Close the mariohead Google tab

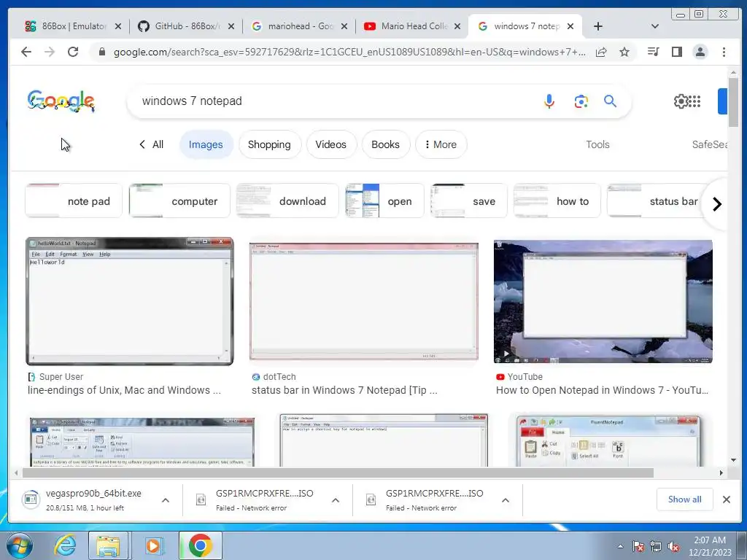pos(344,26)
